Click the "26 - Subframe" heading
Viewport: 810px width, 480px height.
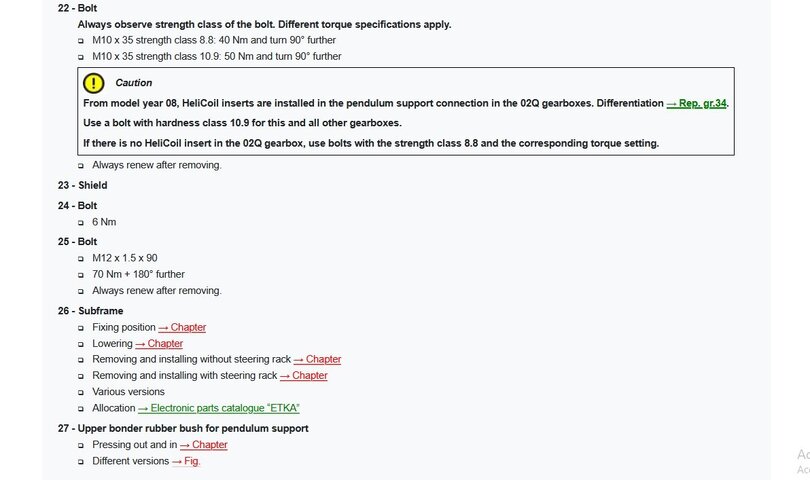(x=90, y=311)
